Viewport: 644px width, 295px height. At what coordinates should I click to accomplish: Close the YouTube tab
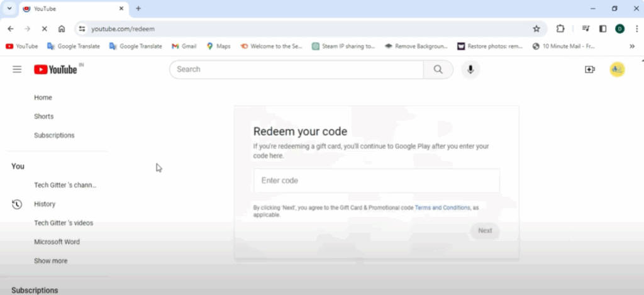pyautogui.click(x=121, y=9)
